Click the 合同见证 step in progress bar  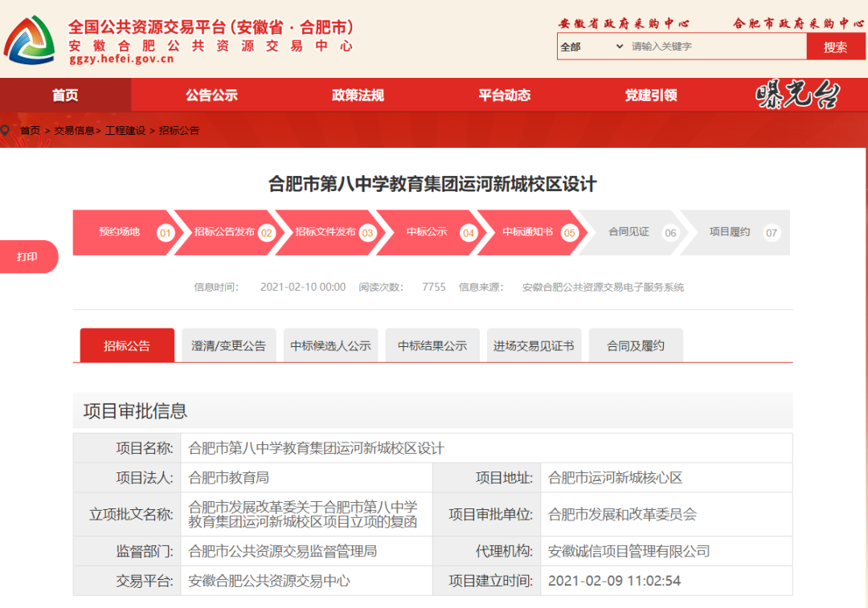(628, 232)
